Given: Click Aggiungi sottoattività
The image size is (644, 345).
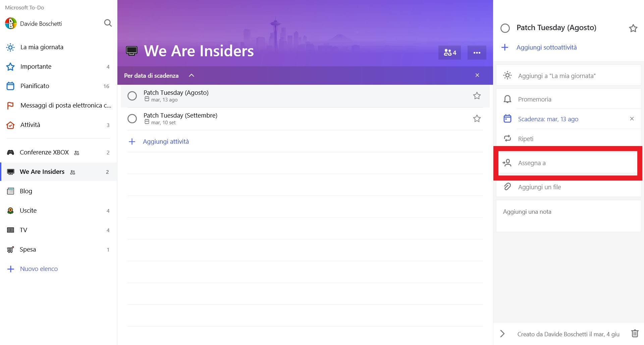Looking at the screenshot, I should 546,48.
